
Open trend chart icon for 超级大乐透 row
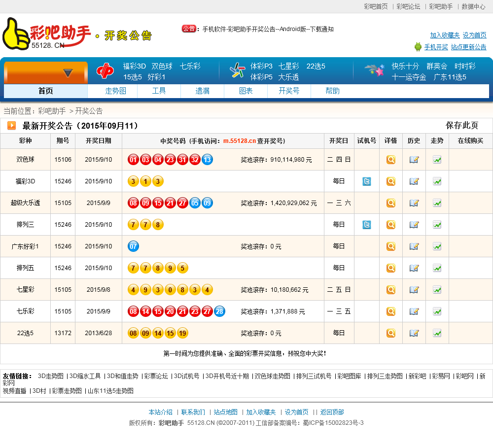(437, 203)
